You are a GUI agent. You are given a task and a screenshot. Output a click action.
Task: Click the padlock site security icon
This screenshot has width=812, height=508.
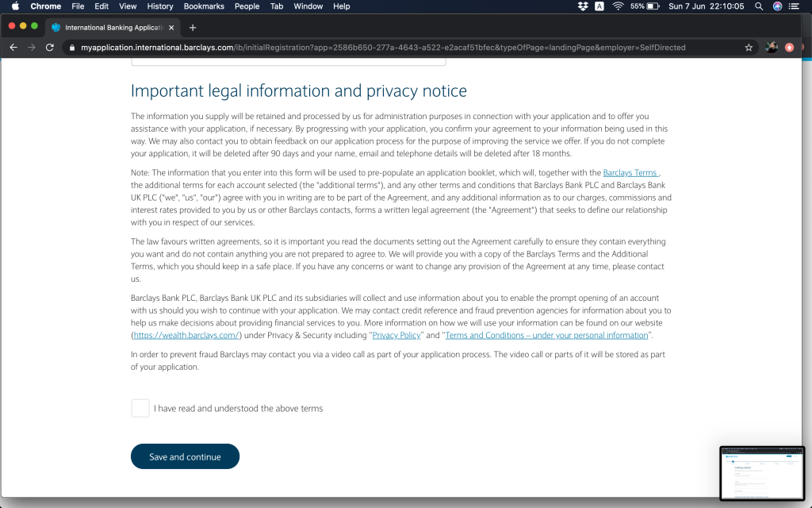point(71,48)
